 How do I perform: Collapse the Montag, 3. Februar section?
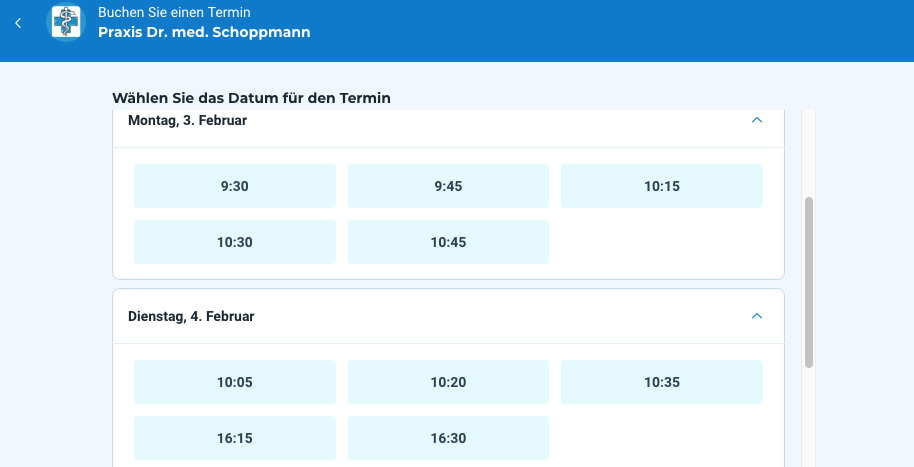click(x=756, y=120)
